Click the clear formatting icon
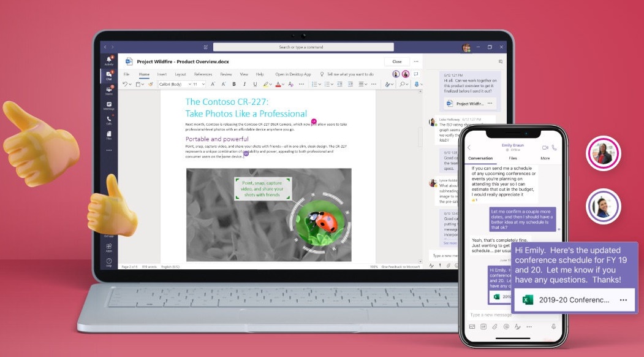This screenshot has height=357, width=644. [x=291, y=84]
